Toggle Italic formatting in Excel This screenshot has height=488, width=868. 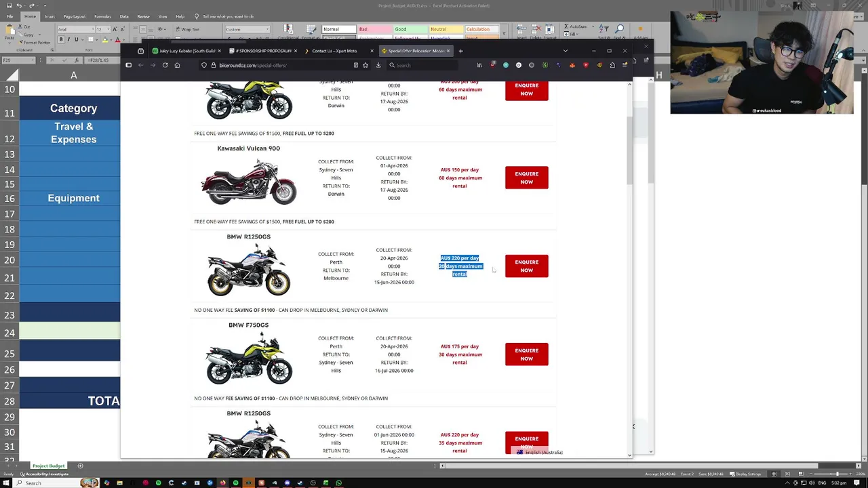tap(68, 40)
